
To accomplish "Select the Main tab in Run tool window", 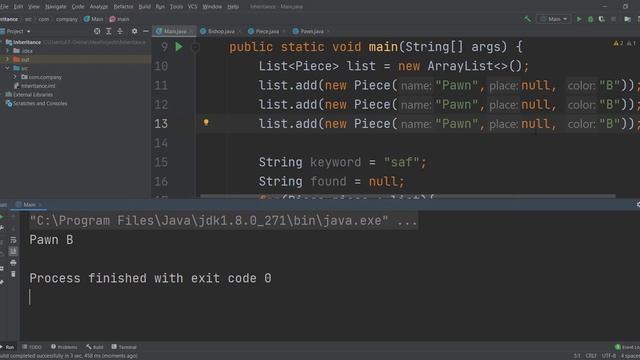I will pos(28,204).
